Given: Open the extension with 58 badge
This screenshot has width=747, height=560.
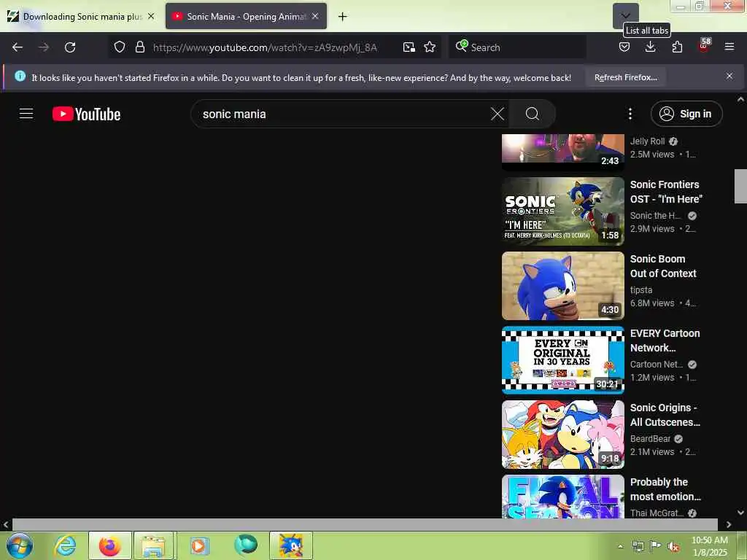Looking at the screenshot, I should (704, 46).
